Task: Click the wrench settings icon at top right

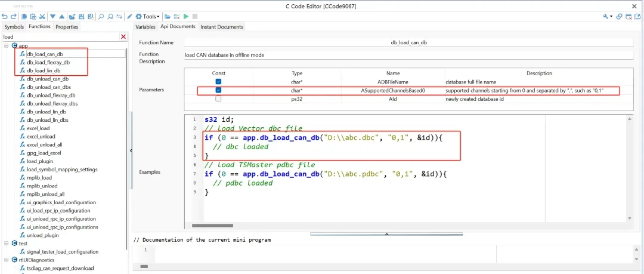Action: pyautogui.click(x=606, y=17)
